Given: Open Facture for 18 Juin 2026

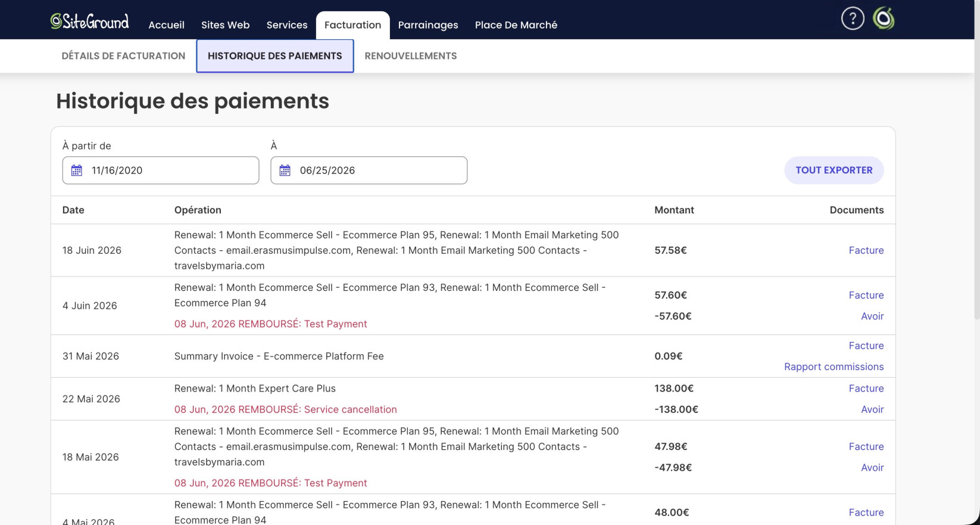Looking at the screenshot, I should 866,250.
